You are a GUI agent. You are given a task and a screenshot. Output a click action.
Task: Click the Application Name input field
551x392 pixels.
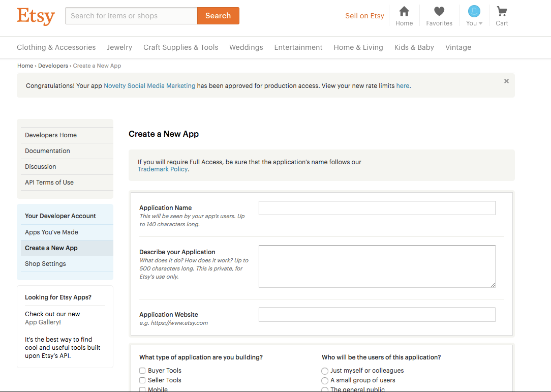coord(377,208)
